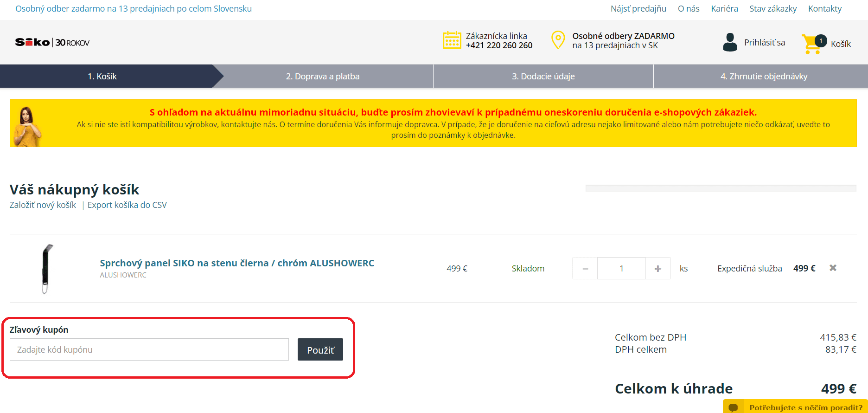The image size is (868, 413).
Task: Open the Potřebujete s něčím poradit chat
Action: click(x=795, y=407)
